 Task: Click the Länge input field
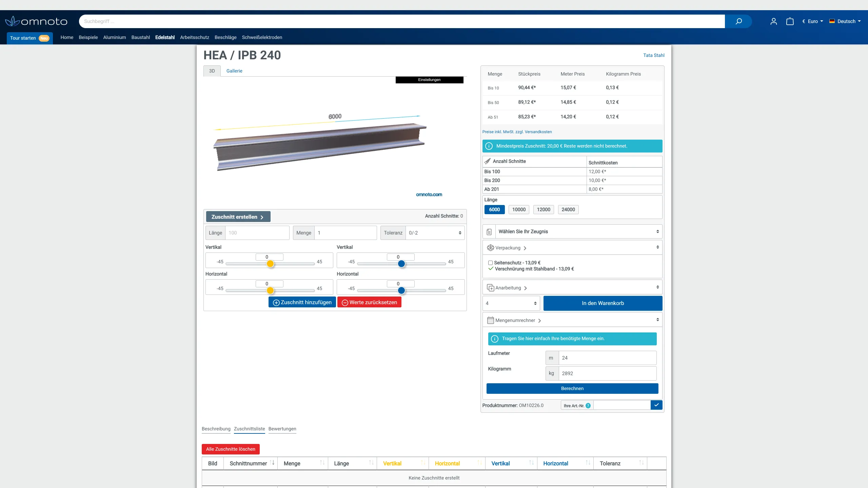coord(257,233)
